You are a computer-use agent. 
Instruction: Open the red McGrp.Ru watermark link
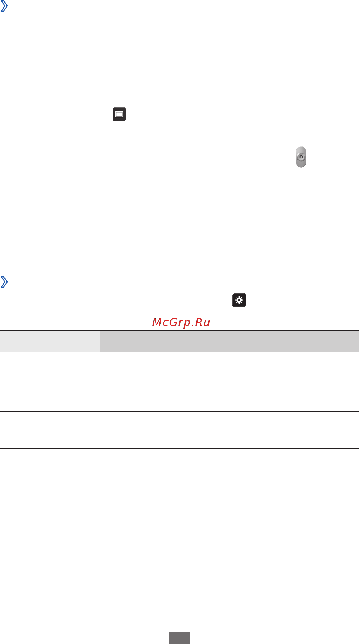181,322
